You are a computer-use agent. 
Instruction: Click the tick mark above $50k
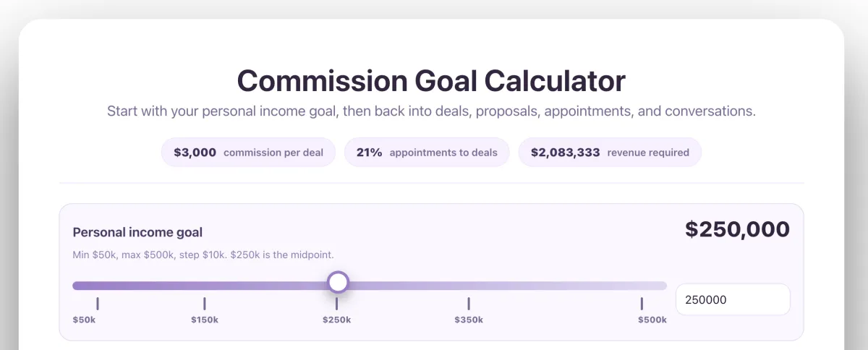click(x=98, y=304)
